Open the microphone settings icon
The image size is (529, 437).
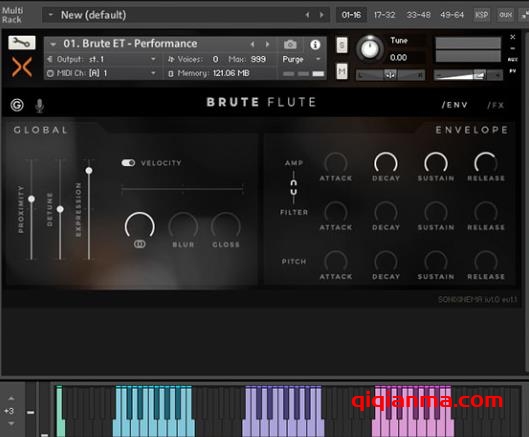point(39,105)
